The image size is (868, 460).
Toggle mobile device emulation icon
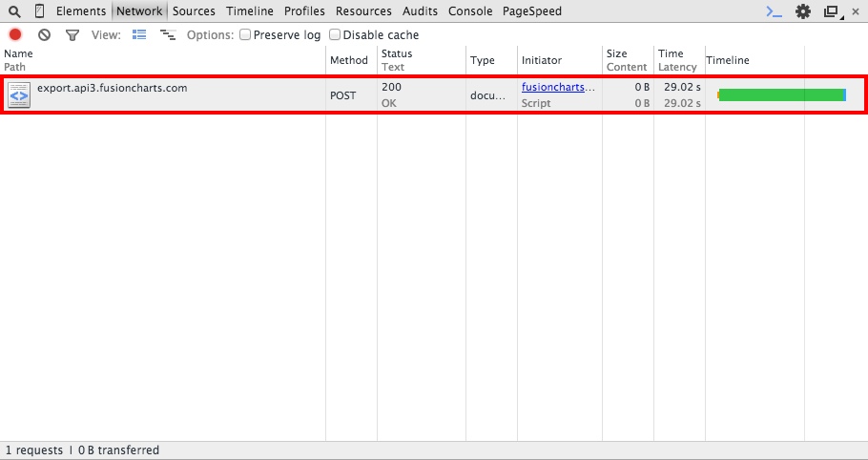click(x=39, y=11)
